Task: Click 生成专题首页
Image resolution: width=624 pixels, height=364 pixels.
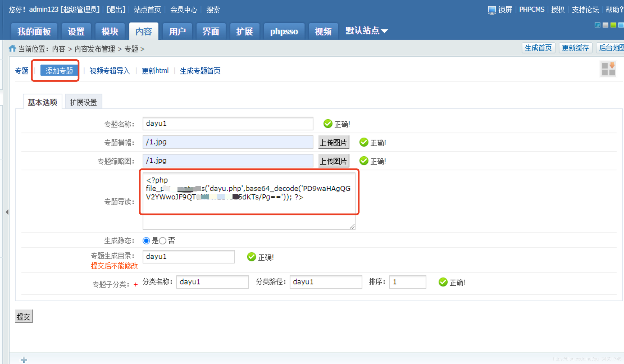Action: coord(200,71)
